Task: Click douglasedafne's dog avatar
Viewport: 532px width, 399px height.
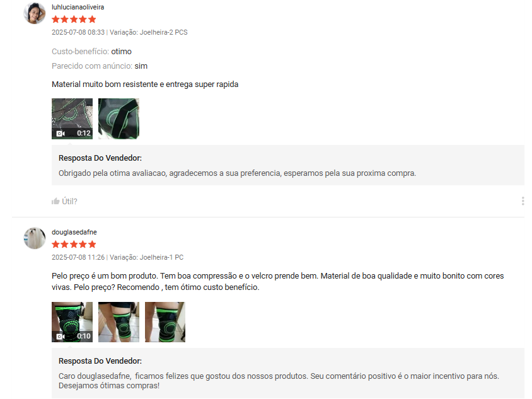Action: [x=34, y=238]
